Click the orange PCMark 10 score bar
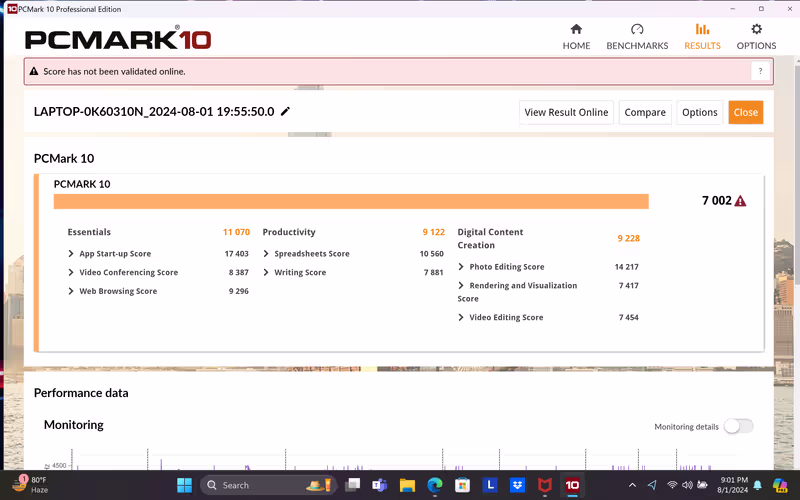800x500 pixels. 351,201
